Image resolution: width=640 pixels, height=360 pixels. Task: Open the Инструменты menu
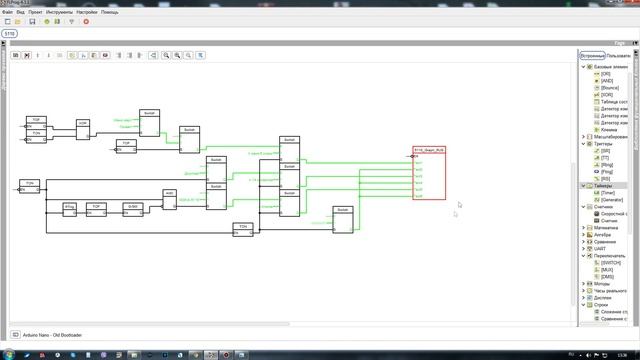pos(59,12)
